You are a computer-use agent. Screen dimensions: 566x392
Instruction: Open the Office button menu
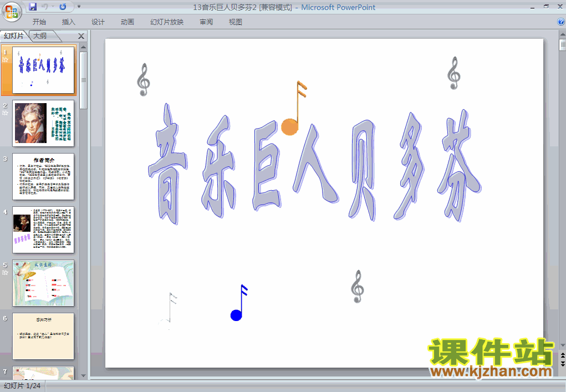[12, 12]
